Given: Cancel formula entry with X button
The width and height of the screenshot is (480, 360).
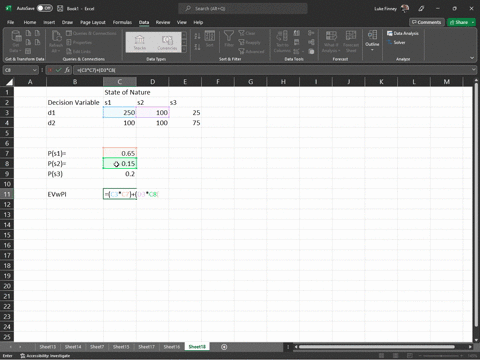Looking at the screenshot, I should tap(50, 70).
